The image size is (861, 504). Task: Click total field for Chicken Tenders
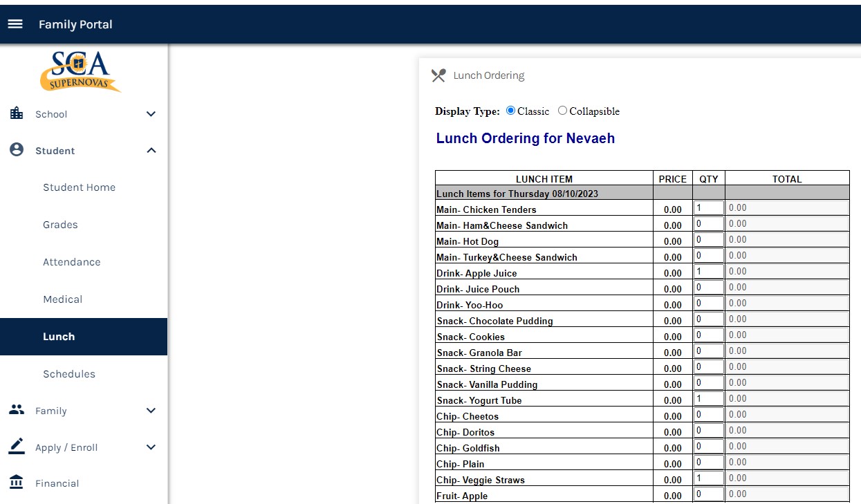coord(787,207)
